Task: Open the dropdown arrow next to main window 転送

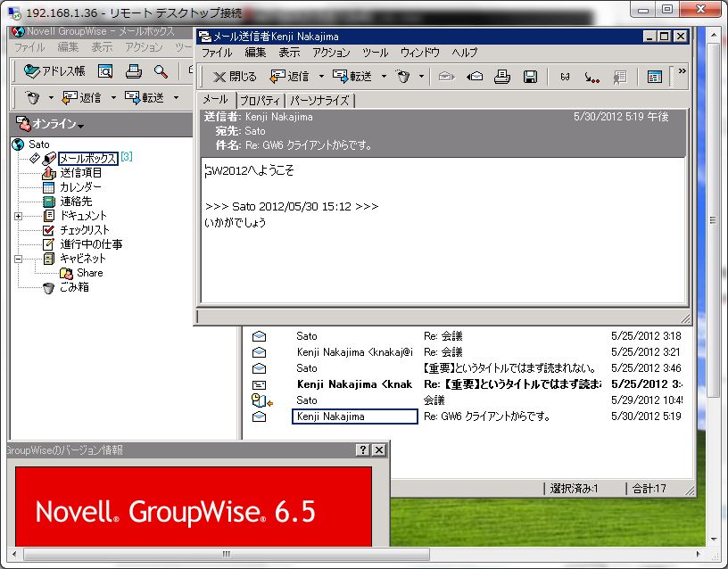Action: pos(176,98)
